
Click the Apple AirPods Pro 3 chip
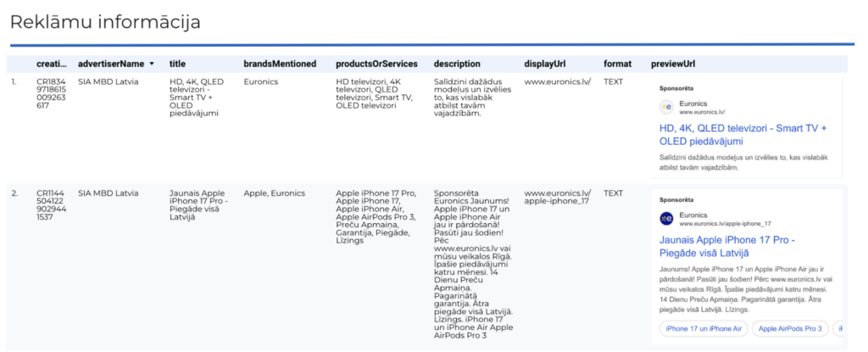[x=789, y=329]
